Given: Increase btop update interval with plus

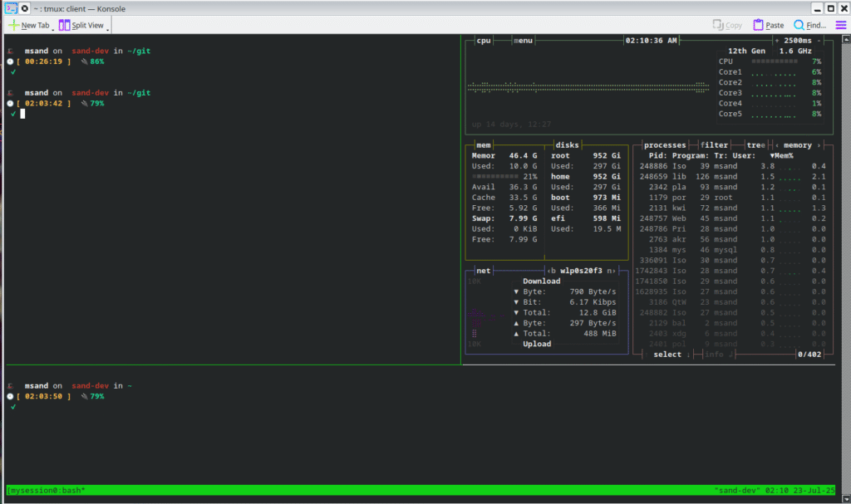Looking at the screenshot, I should 777,40.
